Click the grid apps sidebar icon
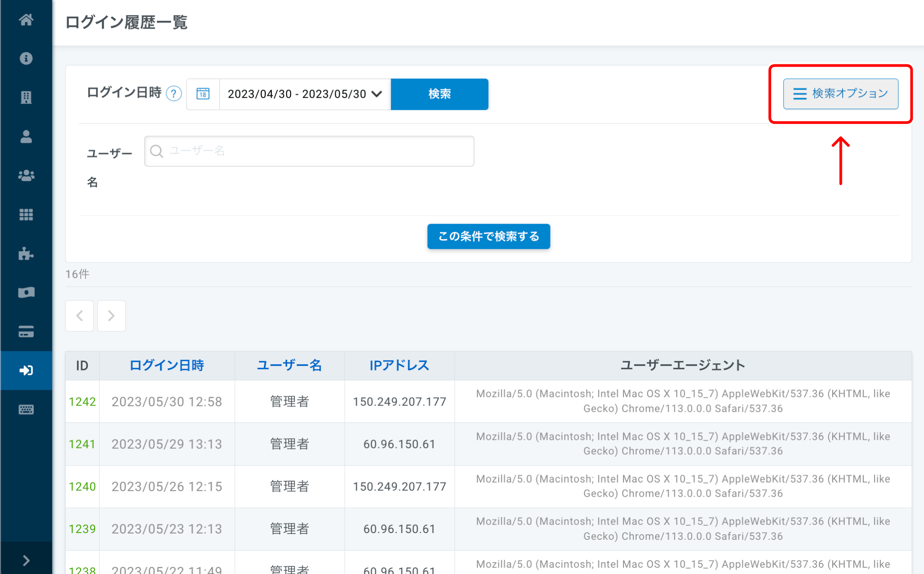The height and width of the screenshot is (574, 924). 26,215
